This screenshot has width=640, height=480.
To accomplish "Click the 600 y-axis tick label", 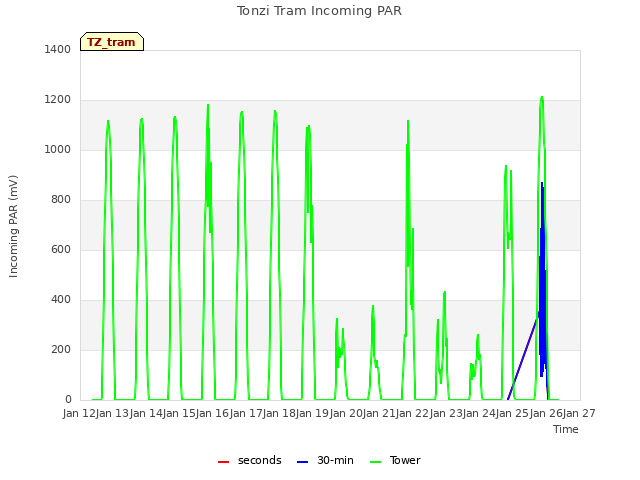I will click(61, 249).
